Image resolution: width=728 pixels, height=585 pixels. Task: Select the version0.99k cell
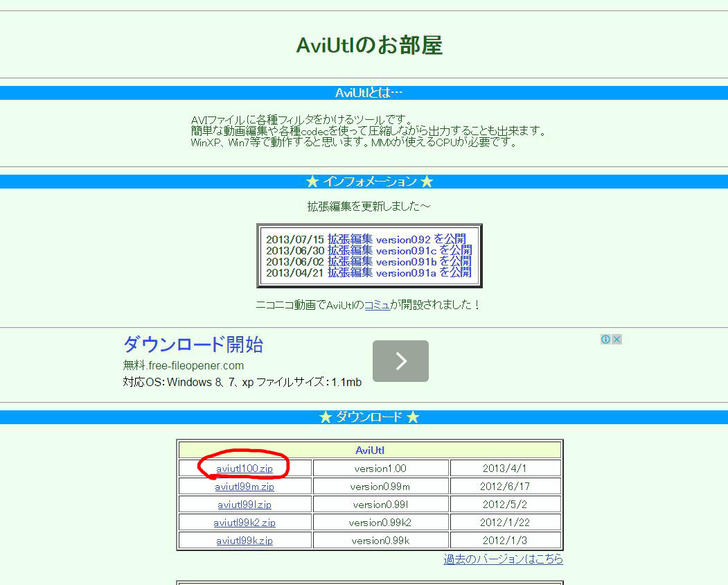[381, 541]
